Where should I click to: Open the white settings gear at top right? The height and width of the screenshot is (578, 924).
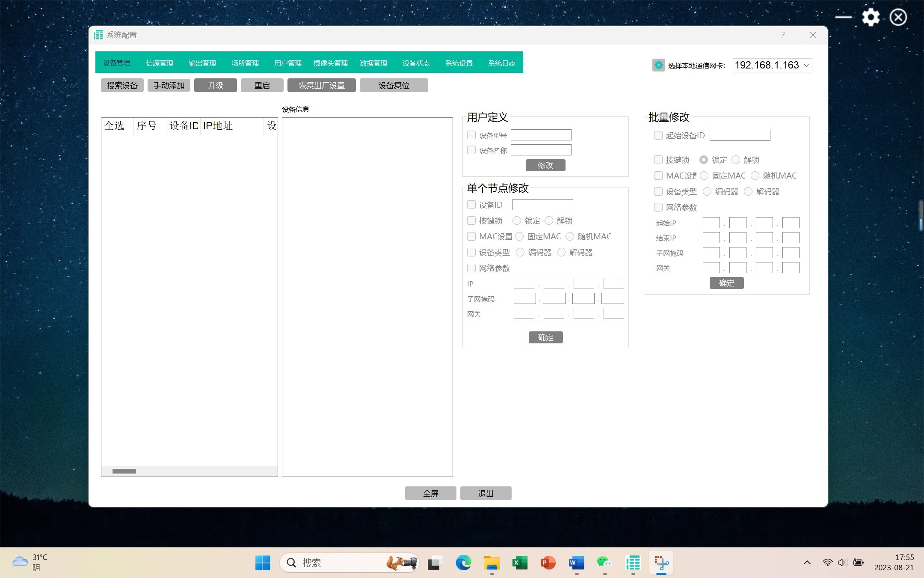point(871,18)
